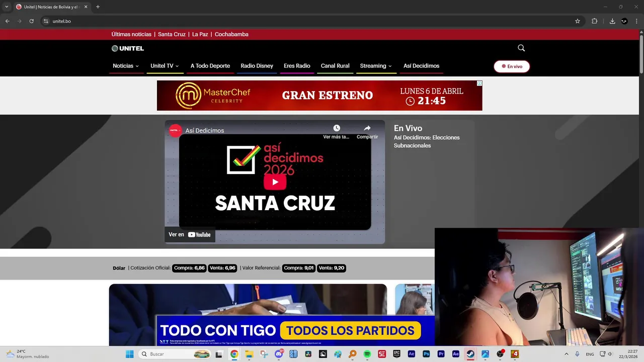This screenshot has height=362, width=644.
Task: Open La Paz link in top bar
Action: [200, 34]
